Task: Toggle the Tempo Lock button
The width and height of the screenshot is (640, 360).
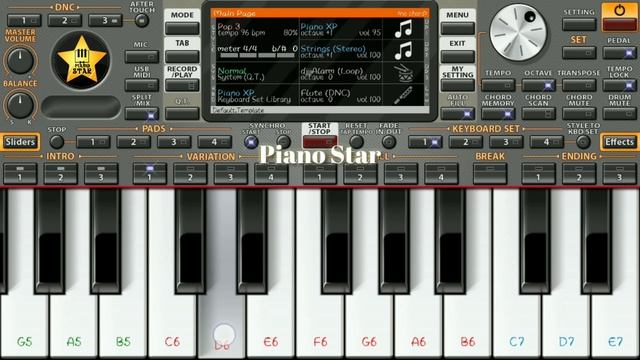Action: point(619,85)
